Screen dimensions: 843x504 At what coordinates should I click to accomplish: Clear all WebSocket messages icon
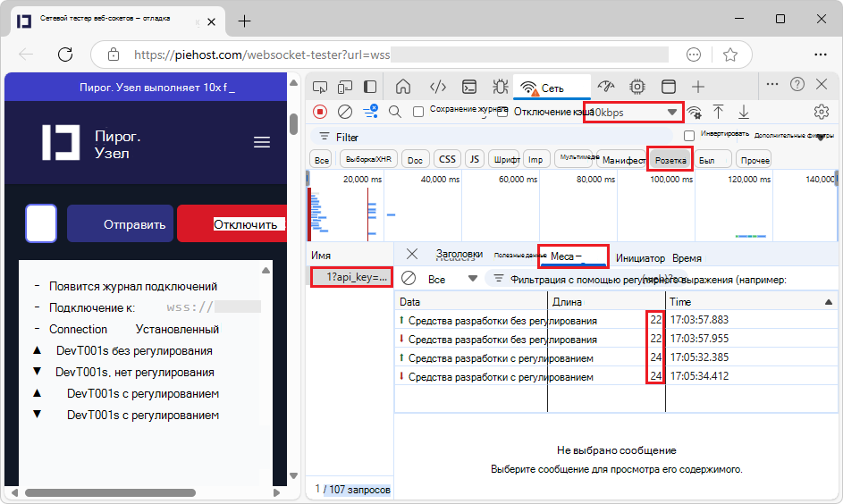pos(409,278)
